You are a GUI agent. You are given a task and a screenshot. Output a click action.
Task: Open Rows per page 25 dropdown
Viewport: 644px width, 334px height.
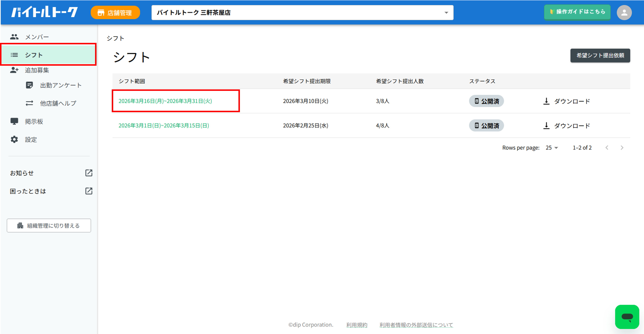click(x=552, y=148)
